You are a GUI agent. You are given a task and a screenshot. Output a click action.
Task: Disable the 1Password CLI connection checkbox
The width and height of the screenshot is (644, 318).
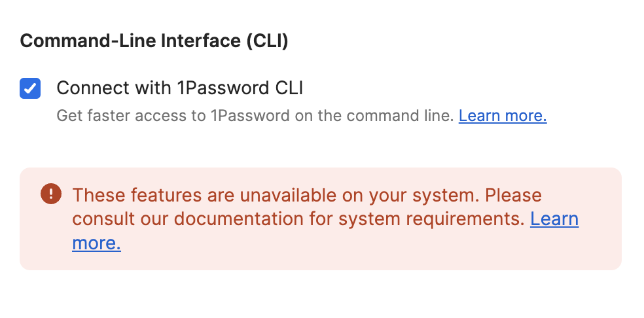pos(30,88)
